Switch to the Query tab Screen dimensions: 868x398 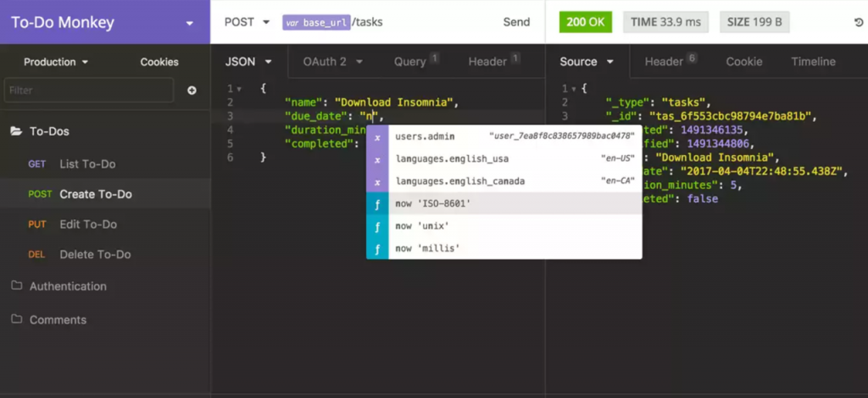[x=411, y=62]
